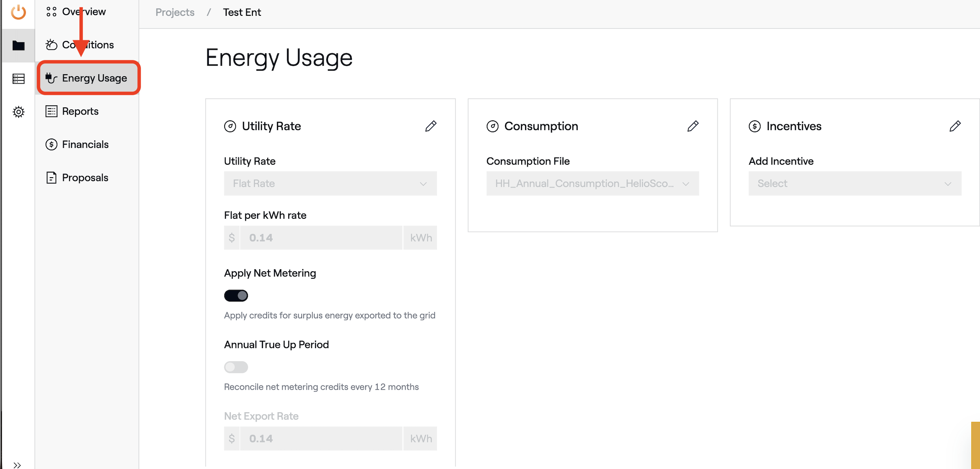Click the Flat per kWh rate field

[x=321, y=238]
